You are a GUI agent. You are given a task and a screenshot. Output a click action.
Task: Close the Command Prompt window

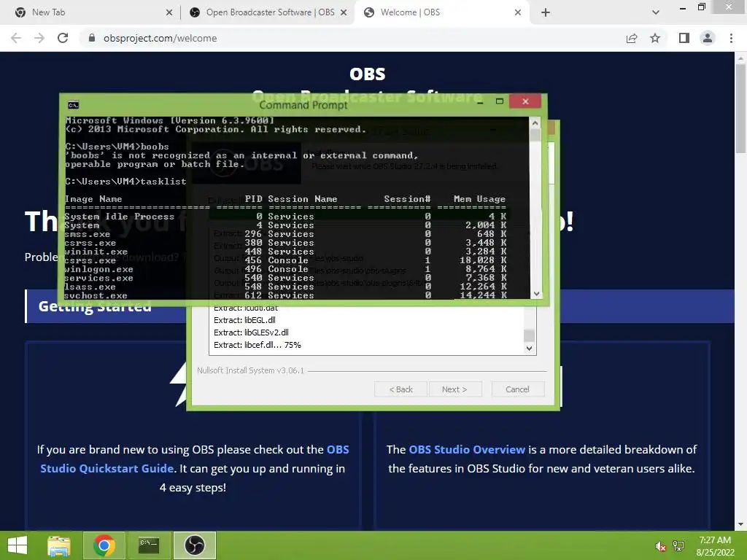click(525, 101)
